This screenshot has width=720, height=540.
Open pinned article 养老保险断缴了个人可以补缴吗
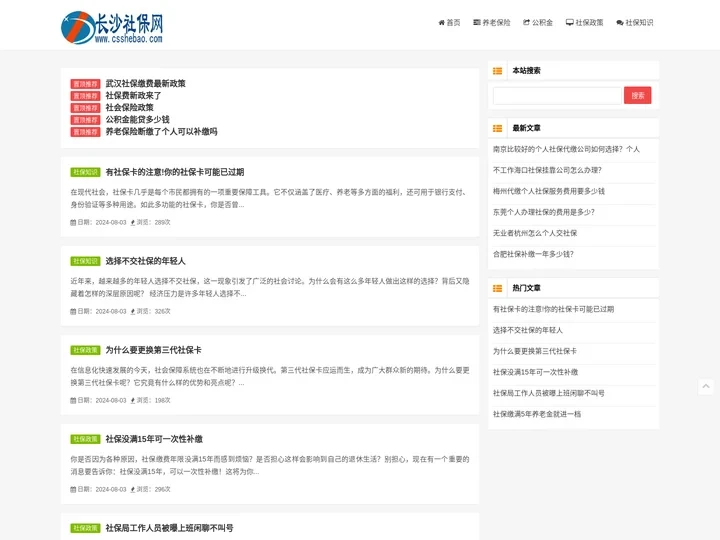pos(161,131)
